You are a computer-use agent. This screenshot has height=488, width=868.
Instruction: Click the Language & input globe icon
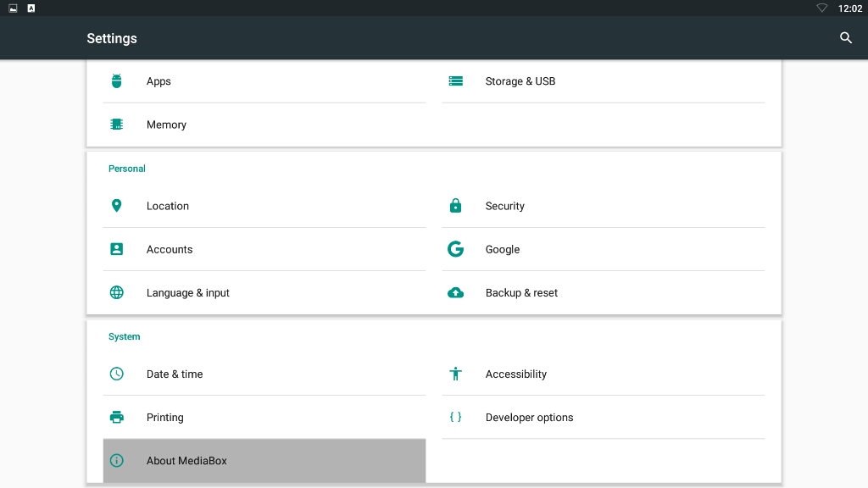coord(117,293)
